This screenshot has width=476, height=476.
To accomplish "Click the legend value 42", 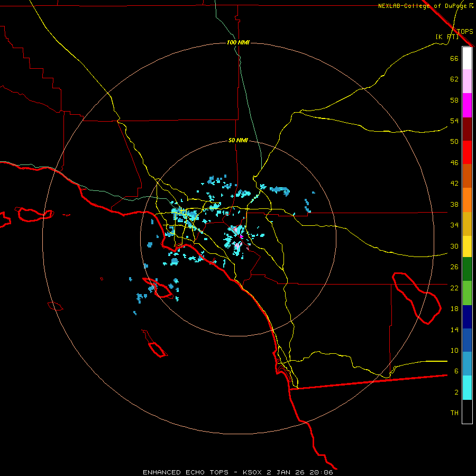I will [454, 184].
